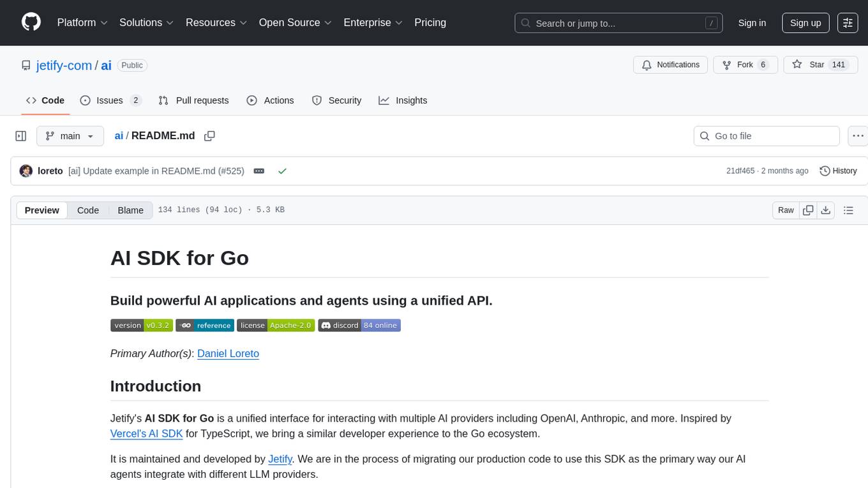Click the fork count 6
The image size is (868, 488).
pos(763,65)
